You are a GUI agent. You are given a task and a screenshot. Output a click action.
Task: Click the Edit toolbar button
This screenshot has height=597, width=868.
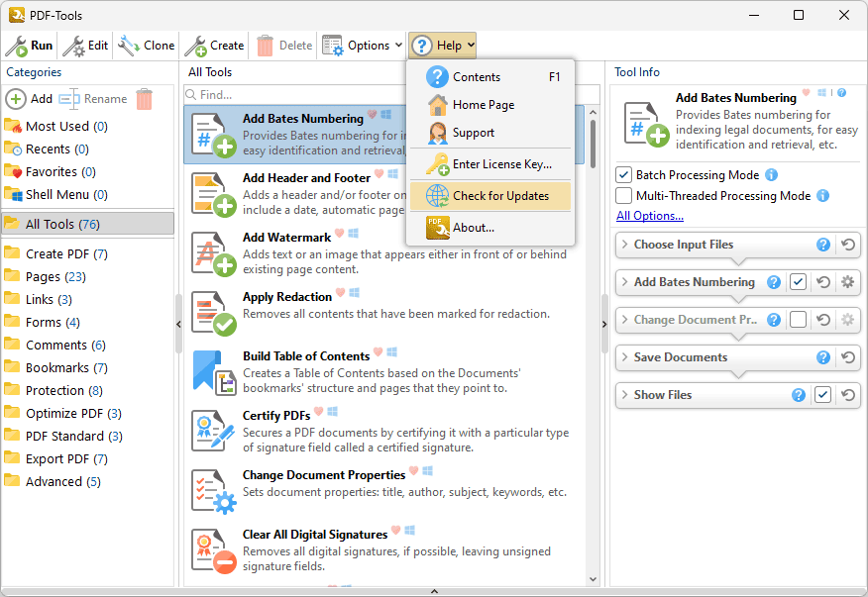click(85, 46)
